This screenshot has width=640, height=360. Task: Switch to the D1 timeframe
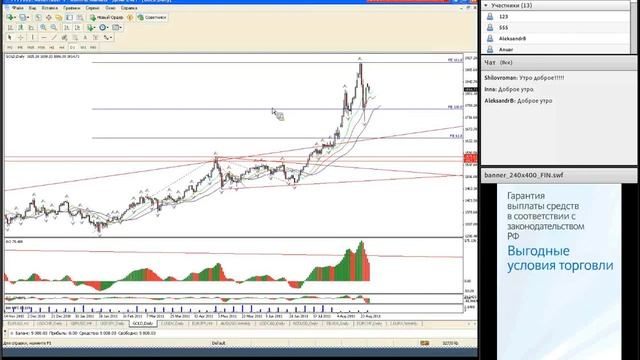tap(72, 47)
